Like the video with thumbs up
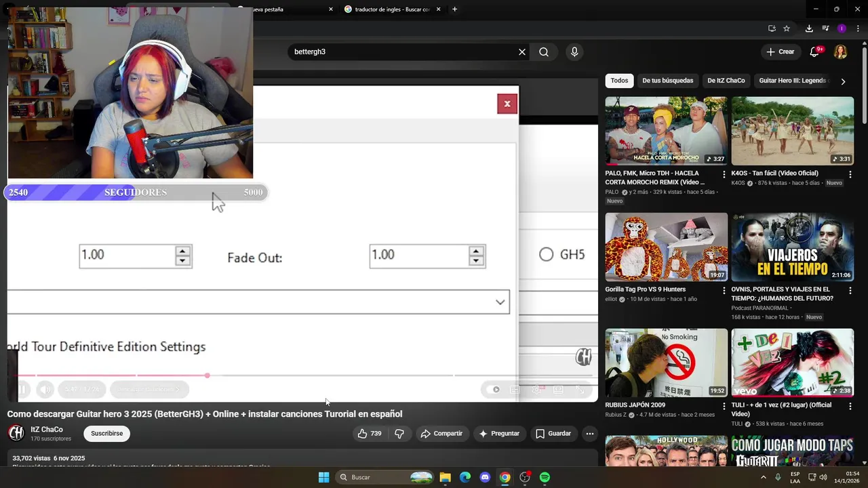This screenshot has width=868, height=488. tap(370, 434)
